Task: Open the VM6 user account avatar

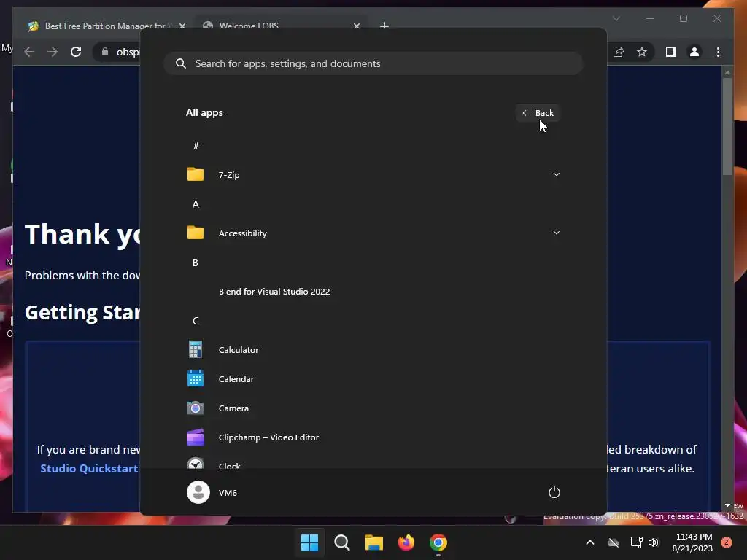Action: point(198,492)
